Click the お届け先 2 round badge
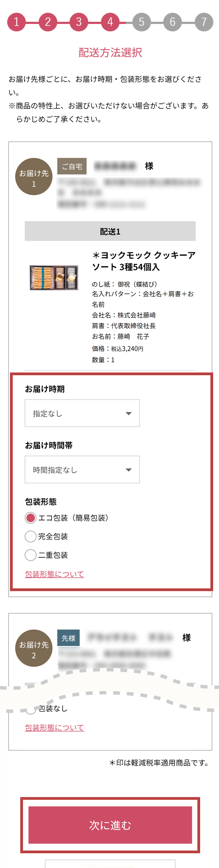The height and width of the screenshot is (868, 219). [34, 648]
